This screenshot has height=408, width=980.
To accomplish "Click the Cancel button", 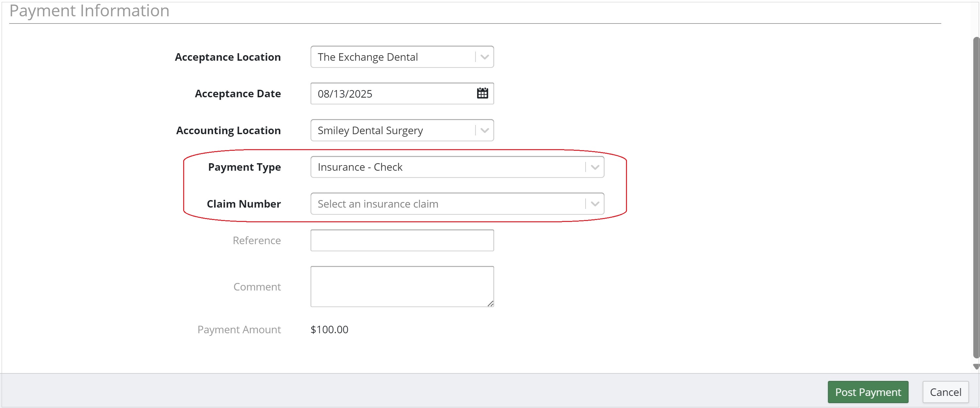I will pyautogui.click(x=945, y=392).
